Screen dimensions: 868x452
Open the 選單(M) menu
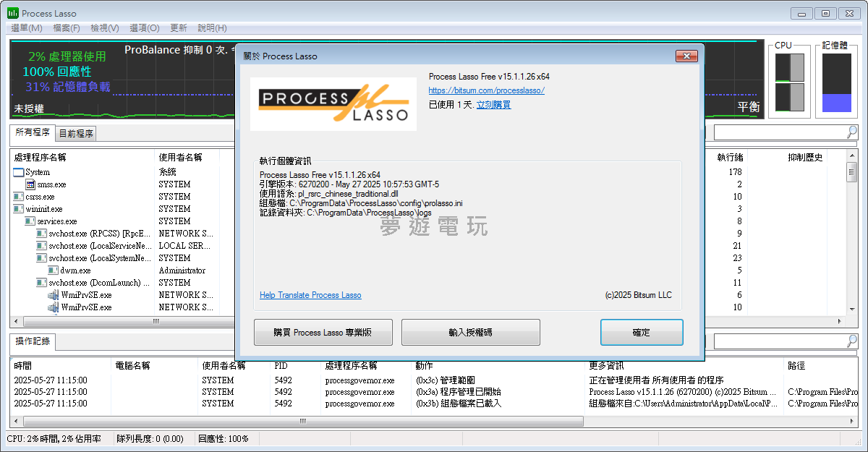26,28
